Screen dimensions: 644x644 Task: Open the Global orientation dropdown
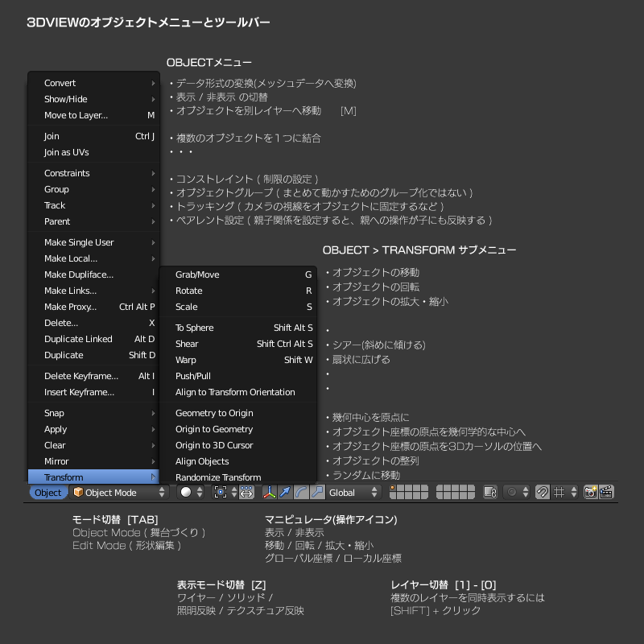click(353, 493)
